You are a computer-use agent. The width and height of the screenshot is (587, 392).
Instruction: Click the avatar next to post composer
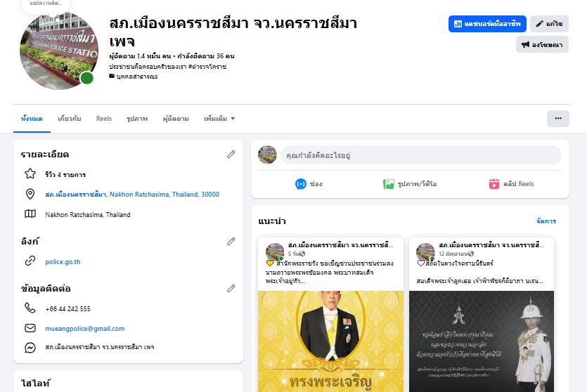coord(267,155)
